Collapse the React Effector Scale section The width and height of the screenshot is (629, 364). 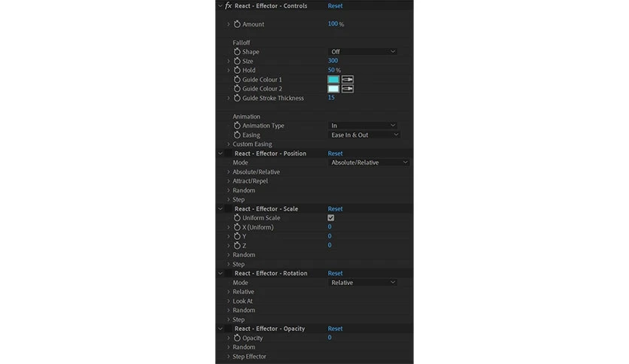pyautogui.click(x=220, y=208)
